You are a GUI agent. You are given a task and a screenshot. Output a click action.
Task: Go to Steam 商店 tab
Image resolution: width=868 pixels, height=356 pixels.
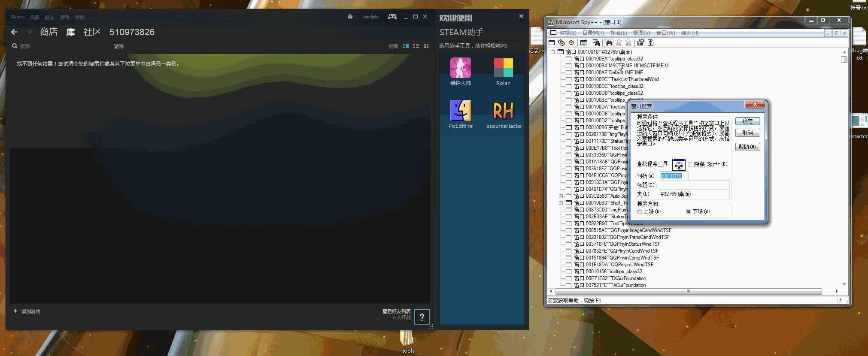[x=49, y=32]
